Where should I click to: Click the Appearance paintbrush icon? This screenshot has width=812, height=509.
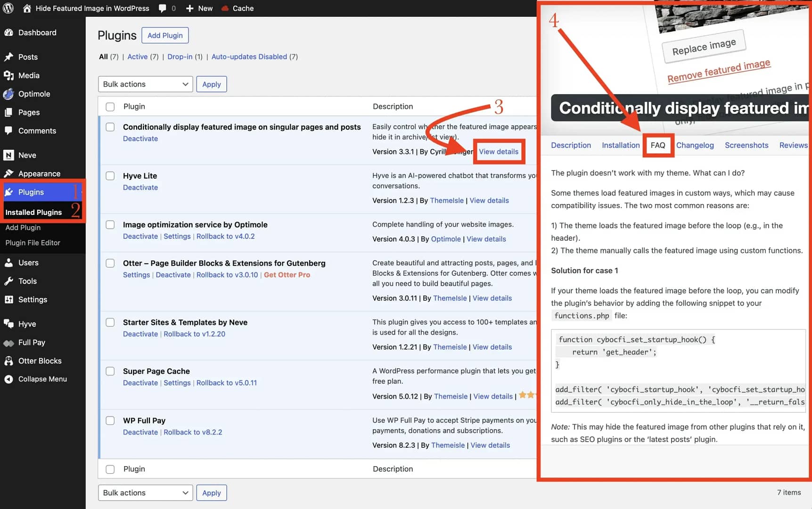coord(8,173)
